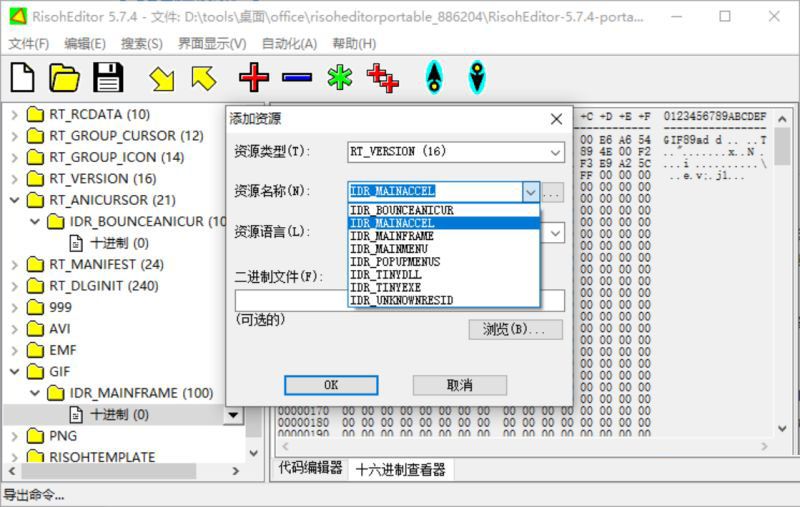Open the 编辑(E) menu
Viewport: 800px width, 507px height.
85,44
